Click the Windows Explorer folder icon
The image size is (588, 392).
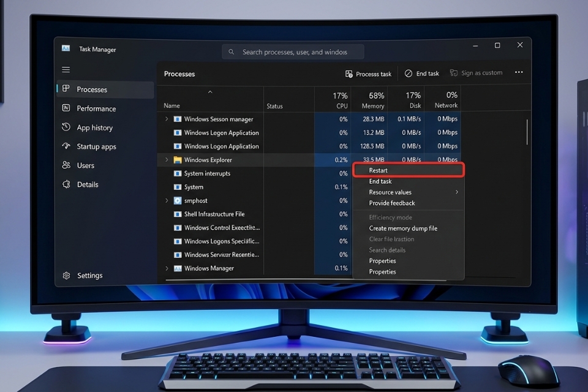click(x=178, y=160)
